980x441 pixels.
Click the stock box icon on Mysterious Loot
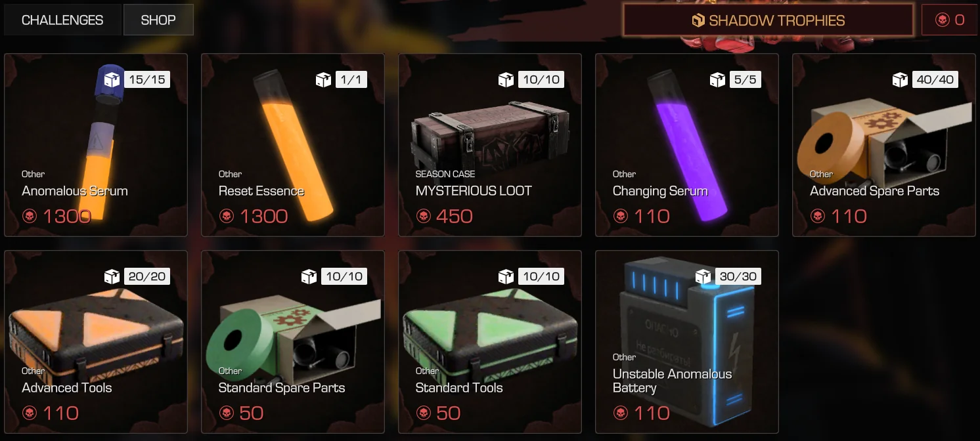pyautogui.click(x=506, y=80)
